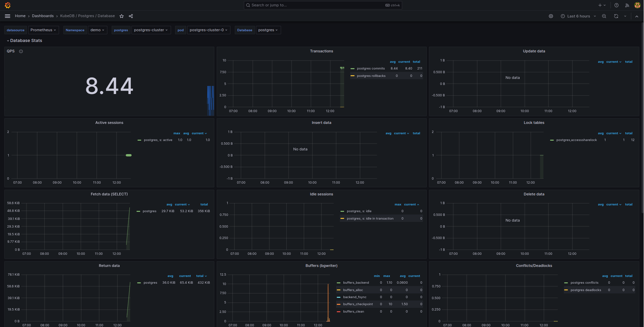Screen dimensions: 644x327
Task: Open dashboard settings gear
Action: pos(550,16)
